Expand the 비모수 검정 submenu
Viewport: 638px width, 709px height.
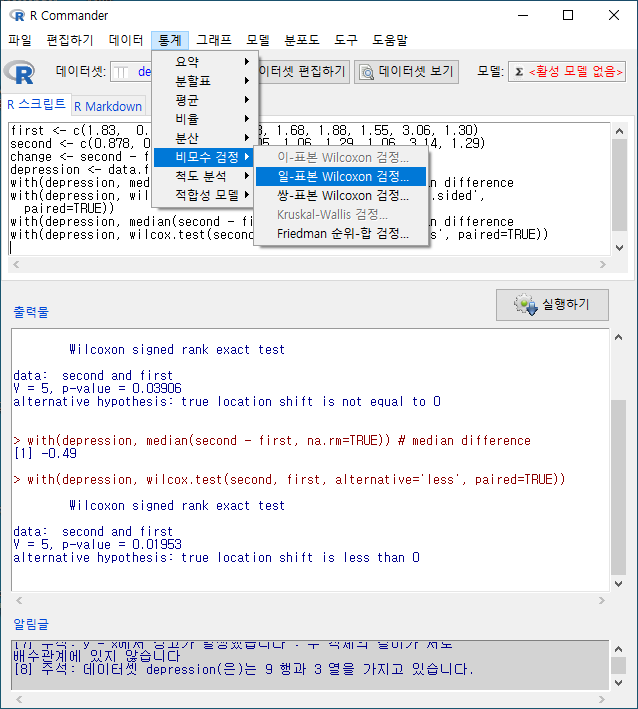coord(205,157)
